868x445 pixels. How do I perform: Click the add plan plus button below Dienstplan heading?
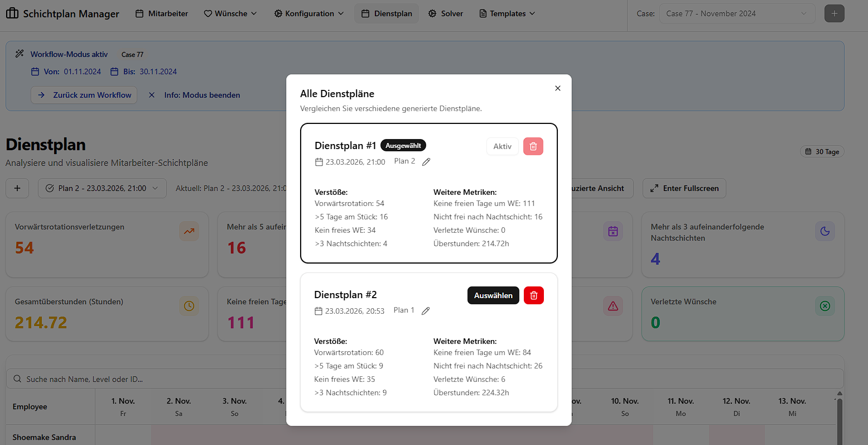(17, 188)
